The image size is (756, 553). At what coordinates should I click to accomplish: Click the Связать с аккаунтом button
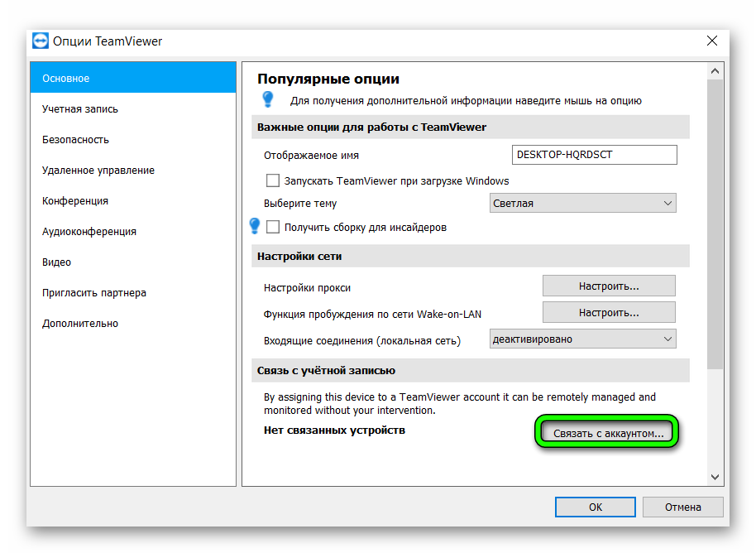(x=607, y=432)
